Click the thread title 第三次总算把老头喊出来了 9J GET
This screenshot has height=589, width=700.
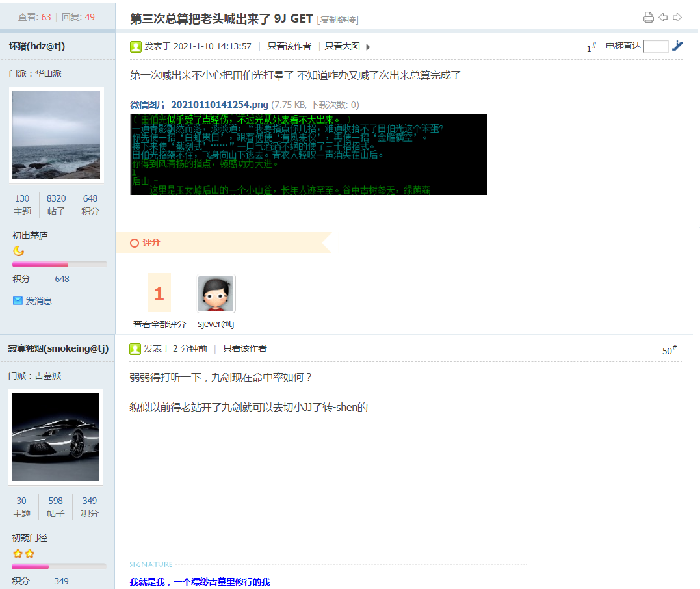222,18
